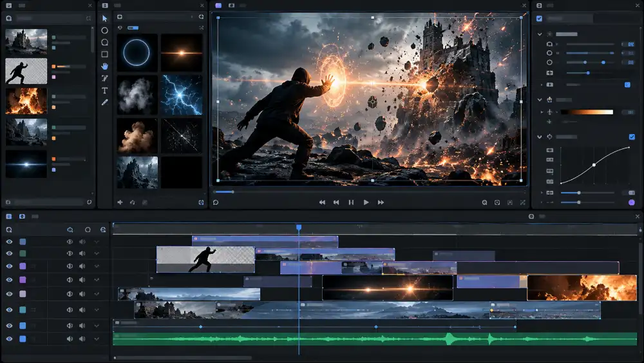Pick the eyedropper tool under the Text tool
The image size is (644, 363).
point(105,102)
